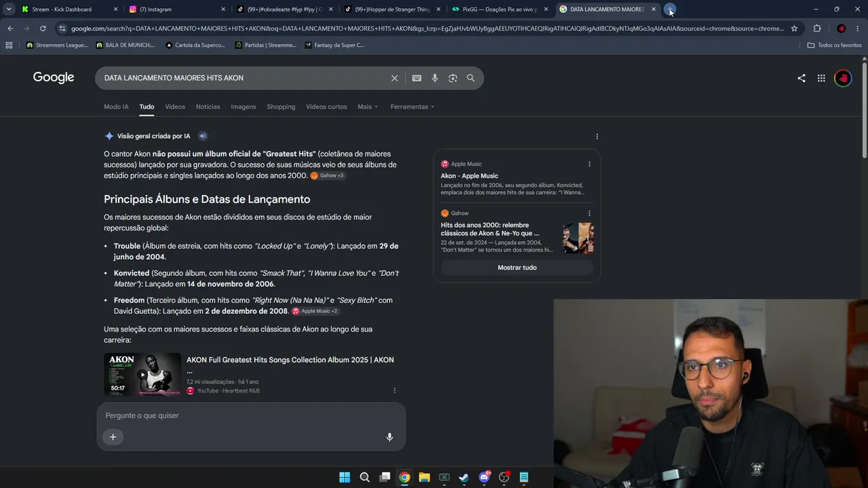Switch to the Hopper de Stranger Things tab
The image size is (868, 488).
click(391, 9)
